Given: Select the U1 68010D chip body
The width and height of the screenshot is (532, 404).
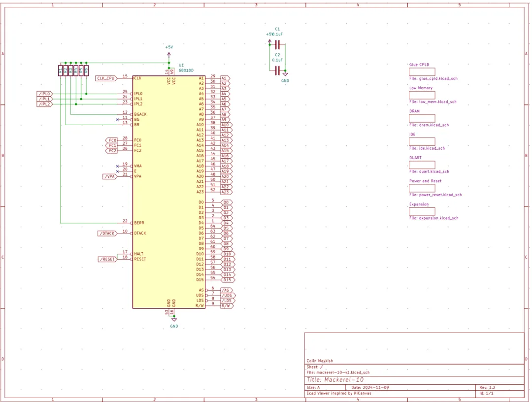Looking at the screenshot, I should coord(168,192).
